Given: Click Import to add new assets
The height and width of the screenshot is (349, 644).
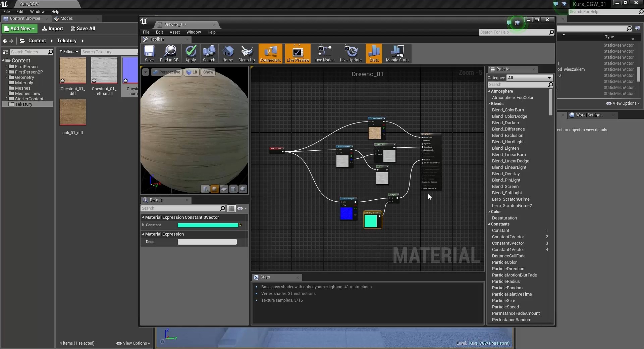Looking at the screenshot, I should pos(52,29).
